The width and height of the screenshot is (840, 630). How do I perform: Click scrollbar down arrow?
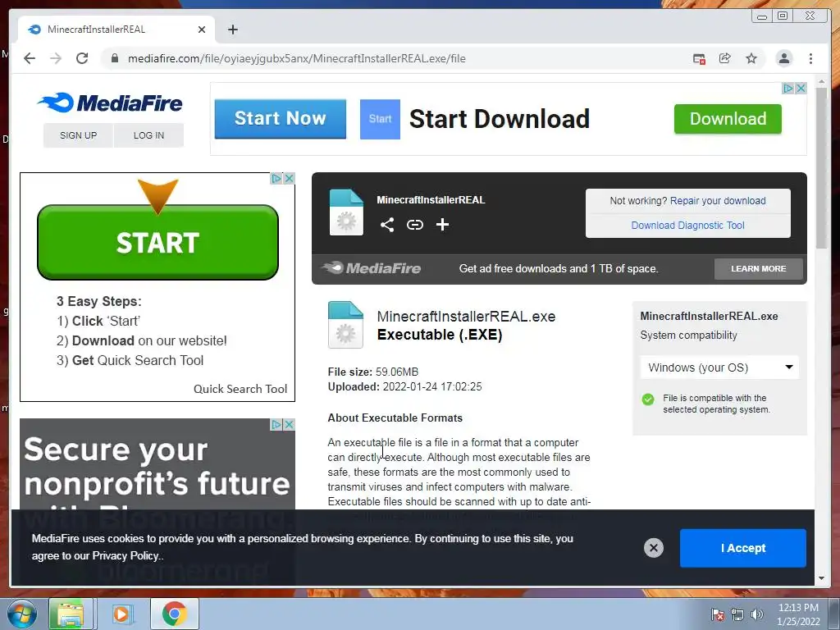point(821,578)
